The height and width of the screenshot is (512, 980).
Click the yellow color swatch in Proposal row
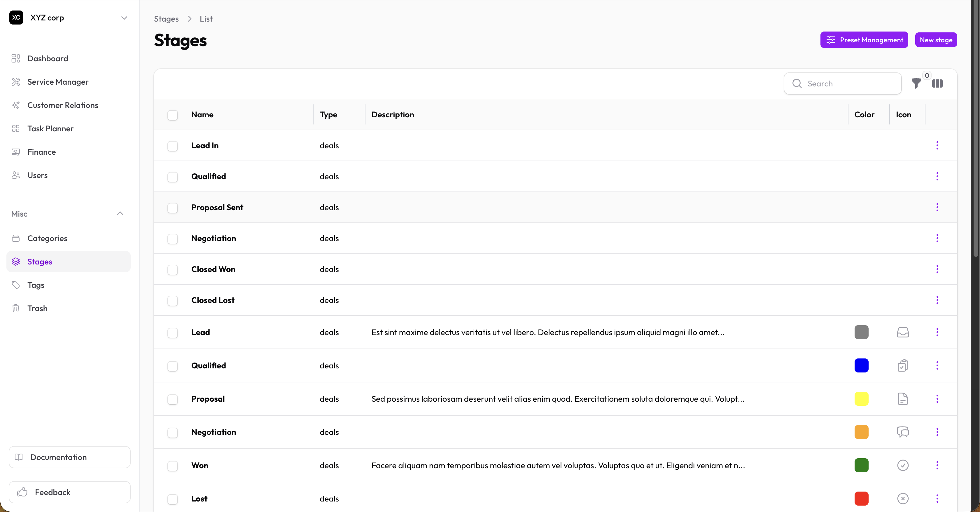coord(861,399)
